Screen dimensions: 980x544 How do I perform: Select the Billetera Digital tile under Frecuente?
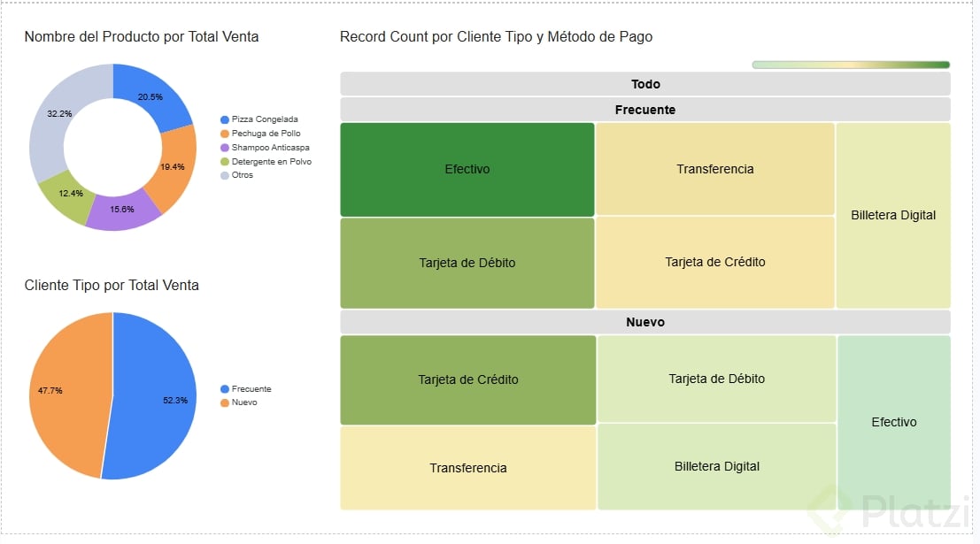[x=892, y=215]
